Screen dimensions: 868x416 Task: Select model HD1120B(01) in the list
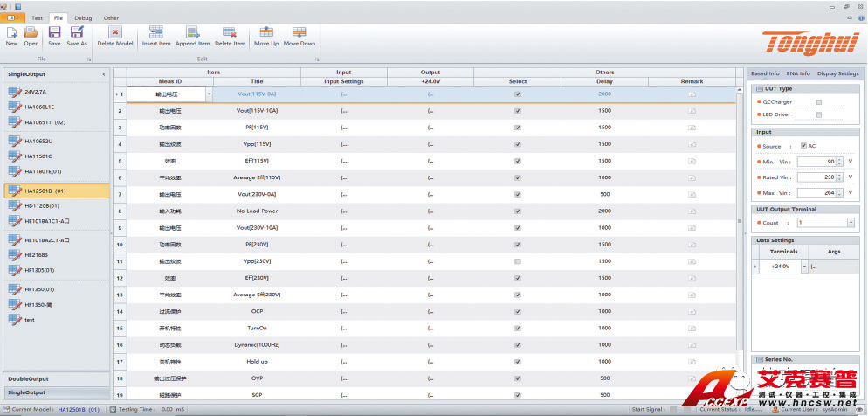pyautogui.click(x=42, y=205)
